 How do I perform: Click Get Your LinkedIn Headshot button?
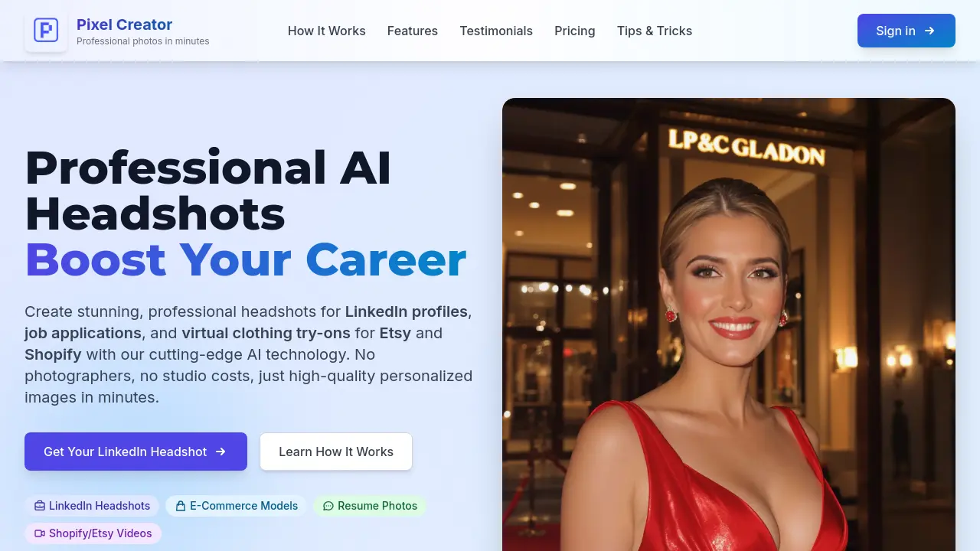136,452
